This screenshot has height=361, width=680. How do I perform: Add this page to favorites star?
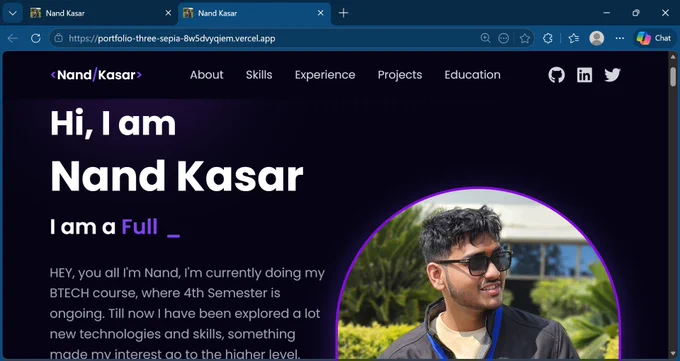[x=525, y=38]
